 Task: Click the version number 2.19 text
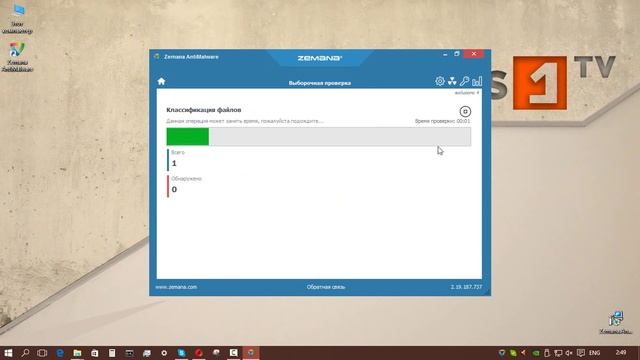pyautogui.click(x=466, y=287)
